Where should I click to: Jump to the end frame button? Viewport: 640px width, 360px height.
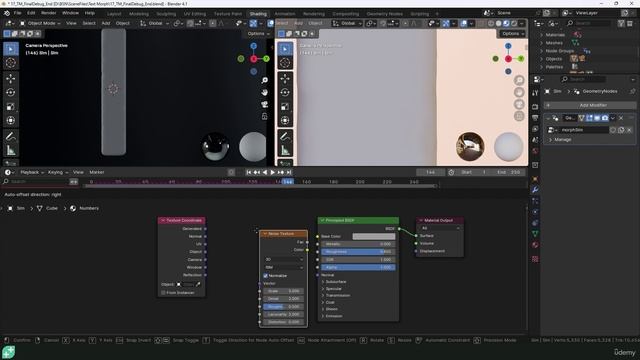coord(289,172)
